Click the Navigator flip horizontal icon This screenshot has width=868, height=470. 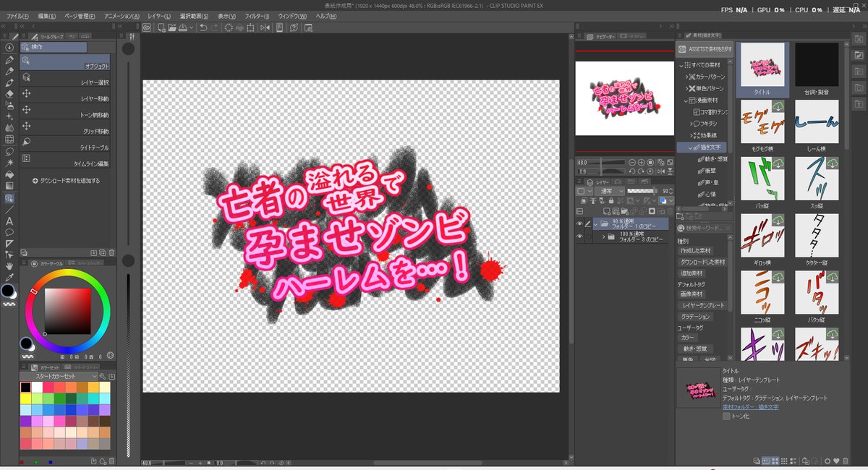pos(660,170)
